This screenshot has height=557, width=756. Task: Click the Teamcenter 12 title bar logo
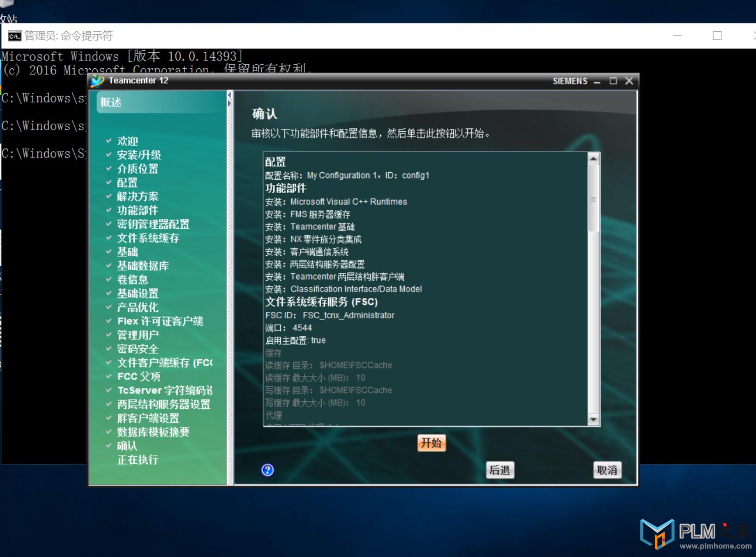[x=97, y=81]
